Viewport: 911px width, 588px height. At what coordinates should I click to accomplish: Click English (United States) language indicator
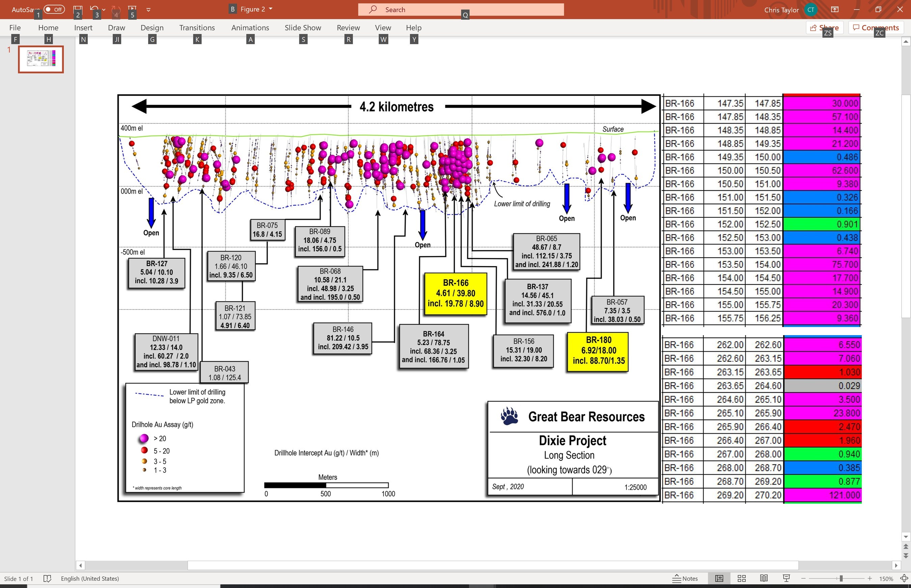coord(90,579)
